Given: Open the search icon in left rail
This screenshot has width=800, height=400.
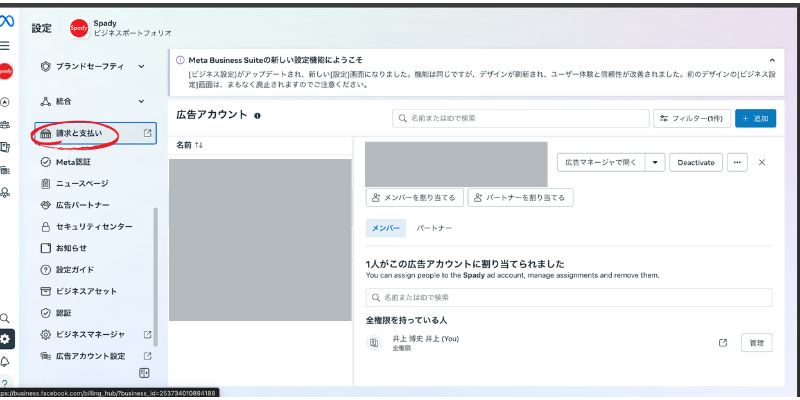Looking at the screenshot, I should 5,318.
